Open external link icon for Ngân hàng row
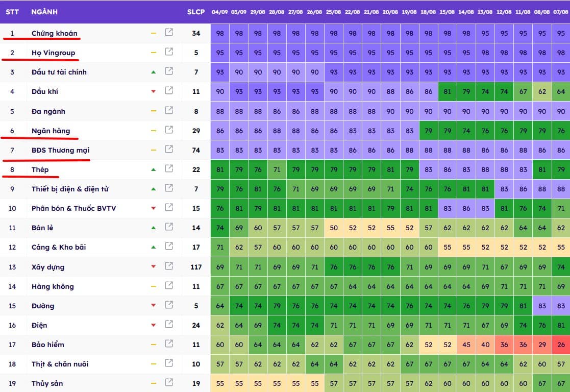 tap(169, 130)
